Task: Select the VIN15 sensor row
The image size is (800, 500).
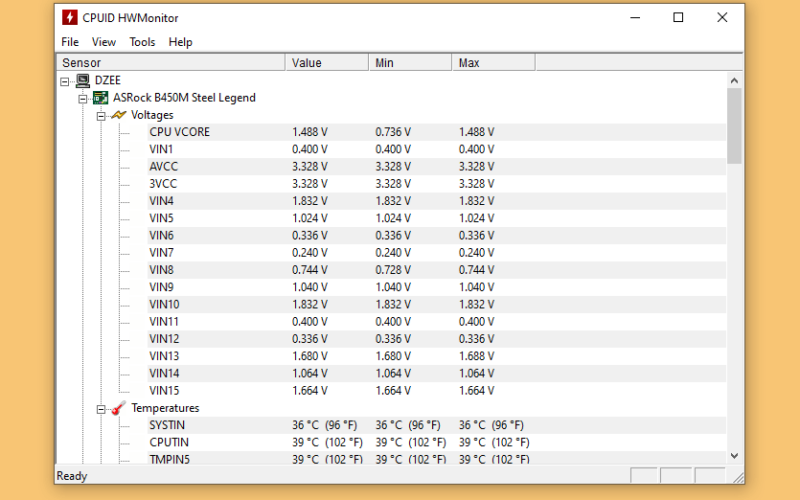Action: (x=437, y=390)
